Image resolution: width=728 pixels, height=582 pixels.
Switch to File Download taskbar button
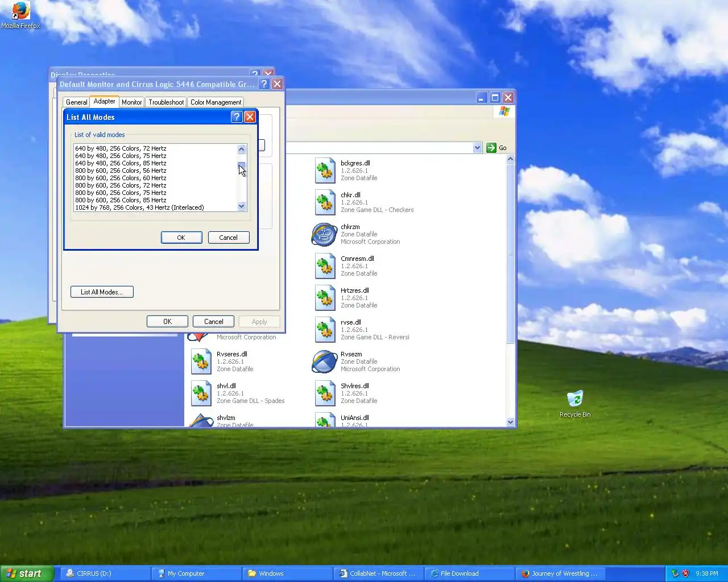pos(469,573)
